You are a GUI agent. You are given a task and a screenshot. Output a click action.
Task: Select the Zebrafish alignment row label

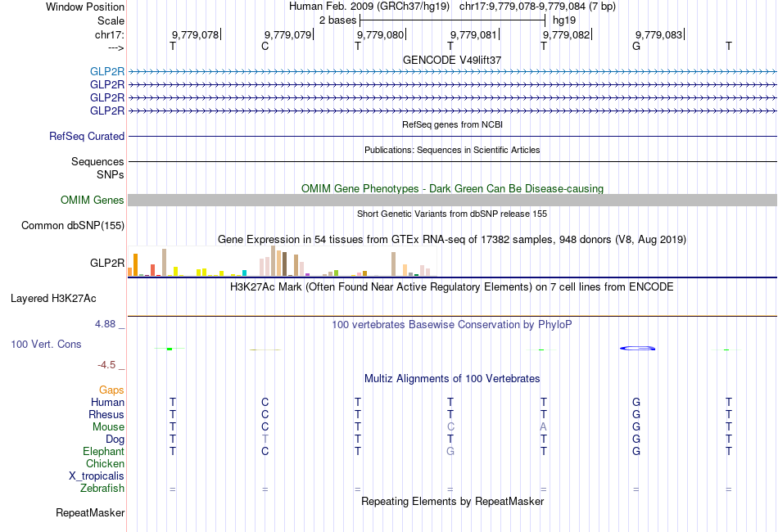tap(102, 489)
